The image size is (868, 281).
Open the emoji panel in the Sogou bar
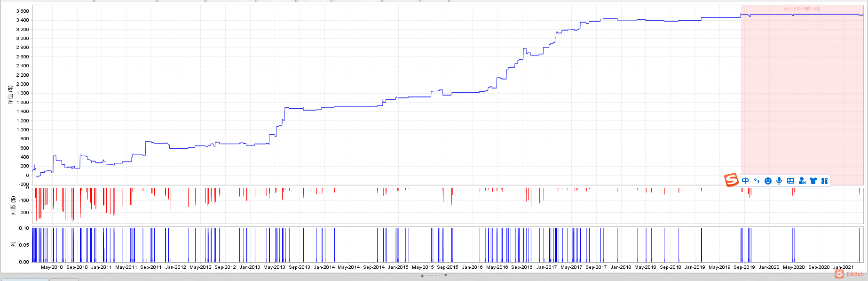point(768,181)
